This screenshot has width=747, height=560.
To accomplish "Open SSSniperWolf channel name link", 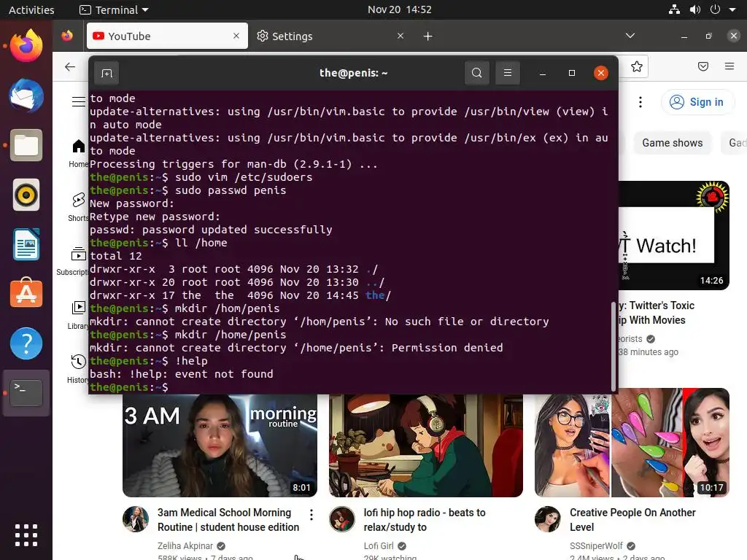I will click(596, 545).
